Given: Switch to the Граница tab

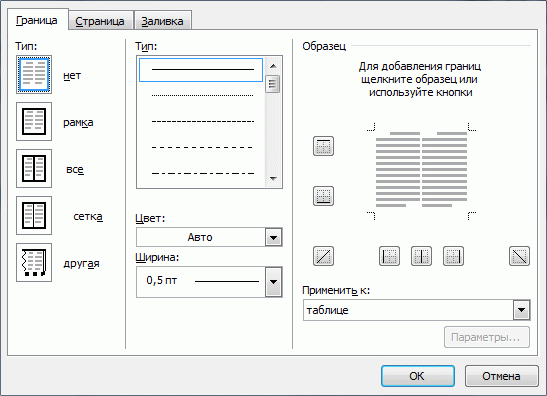Looking at the screenshot, I should point(37,20).
